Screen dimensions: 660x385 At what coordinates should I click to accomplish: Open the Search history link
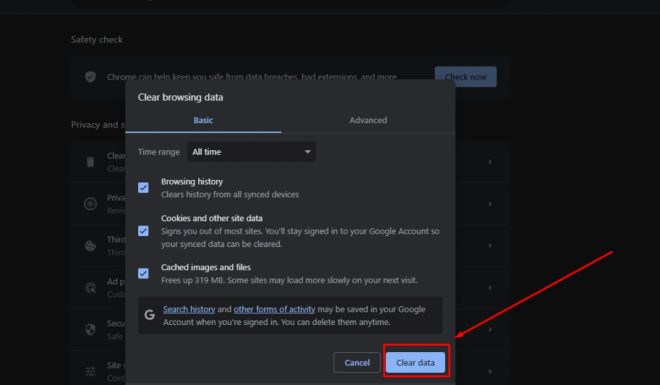pyautogui.click(x=189, y=309)
